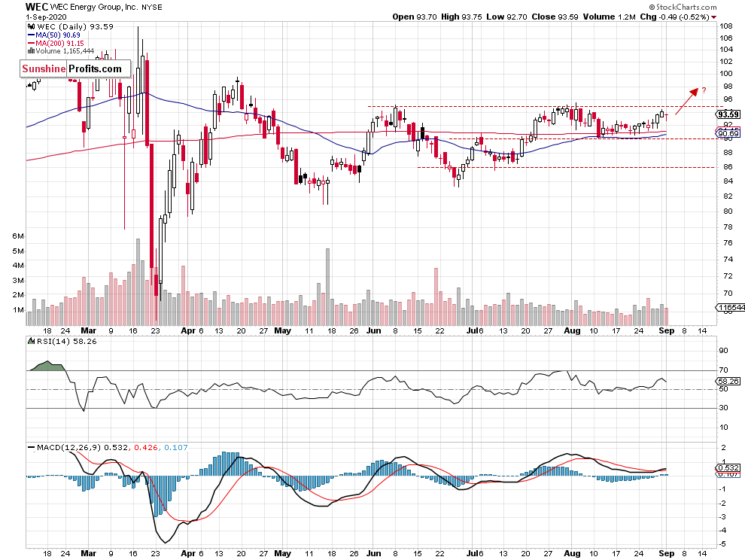Click the Chg -0.49 (-0.52%) value

(x=675, y=17)
